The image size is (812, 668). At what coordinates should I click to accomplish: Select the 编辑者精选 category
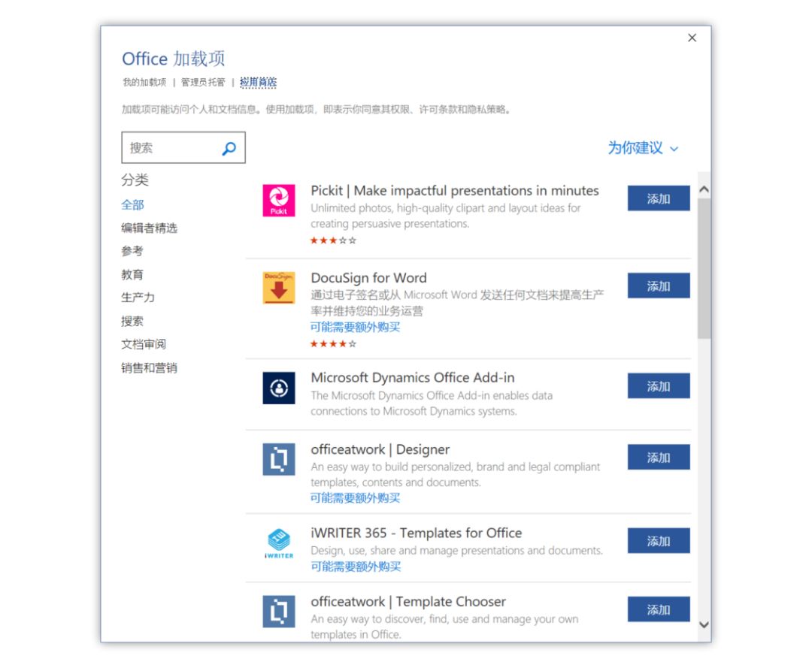coord(149,228)
